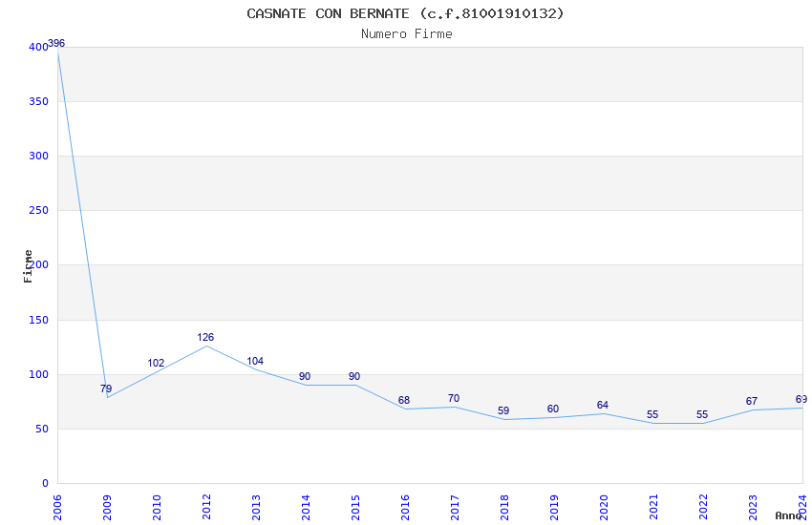Screen dimensions: 812x525
Task: Click the y-axis value 400
Action: (x=38, y=47)
